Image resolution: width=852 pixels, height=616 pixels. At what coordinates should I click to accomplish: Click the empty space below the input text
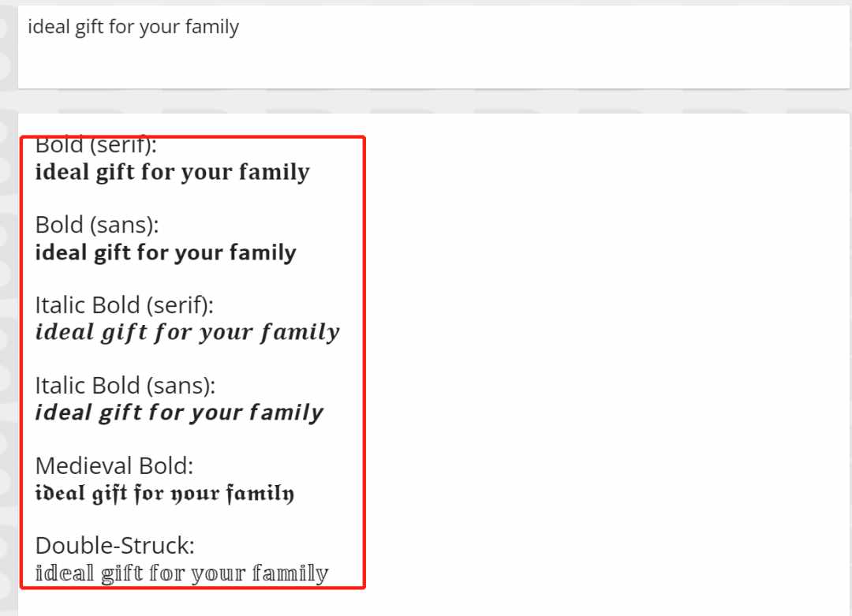[x=433, y=65]
